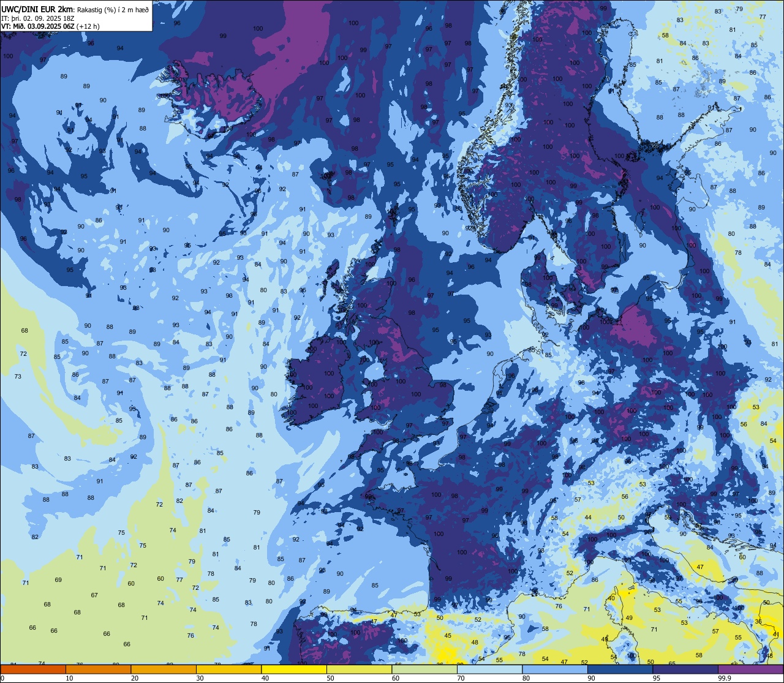
Task: Click the legend tick label "30"
Action: click(200, 678)
